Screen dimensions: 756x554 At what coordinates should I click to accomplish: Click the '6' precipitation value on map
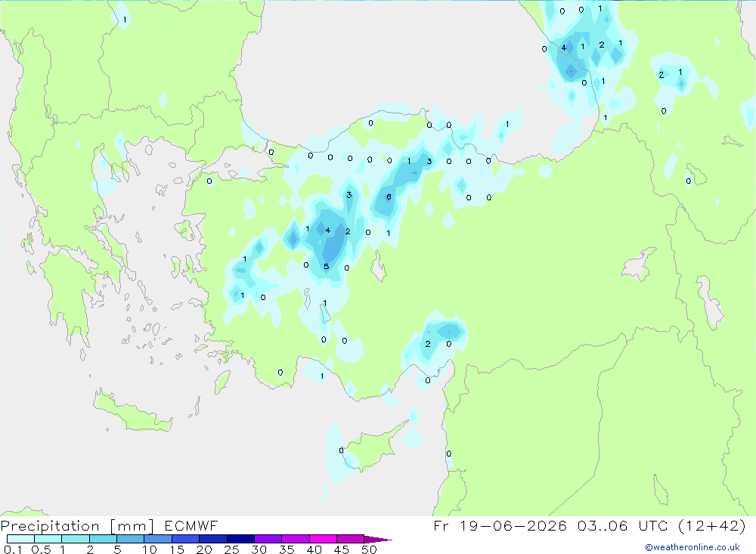point(389,197)
